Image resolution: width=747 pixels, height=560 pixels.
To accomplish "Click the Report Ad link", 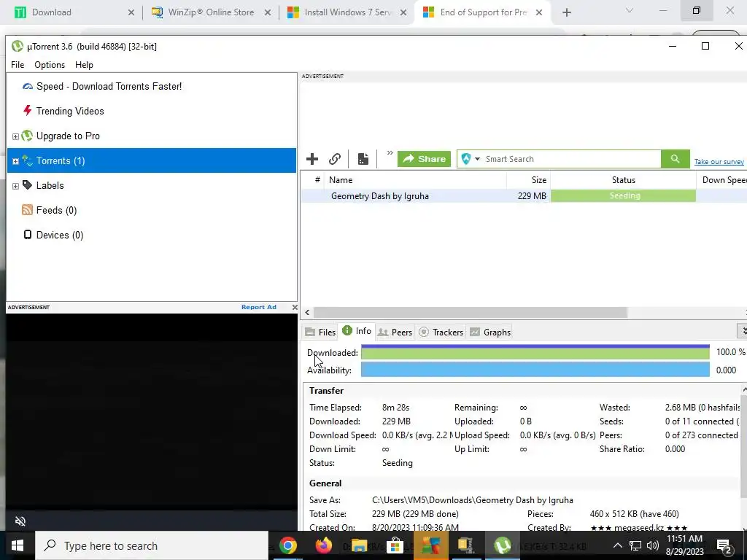I will click(x=259, y=307).
